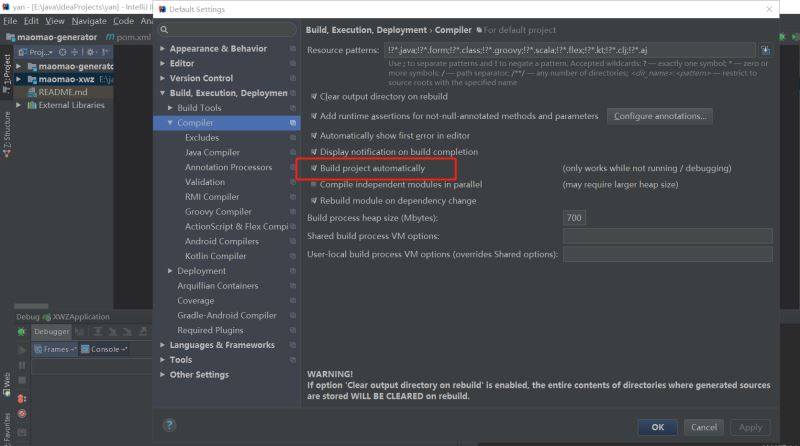Click the mute breakpoints icon
Image resolution: width=800 pixels, height=446 pixels.
pyautogui.click(x=21, y=413)
